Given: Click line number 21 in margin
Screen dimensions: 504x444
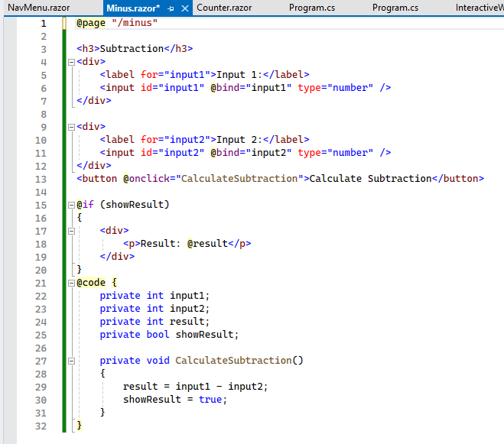Looking at the screenshot, I should point(41,284).
